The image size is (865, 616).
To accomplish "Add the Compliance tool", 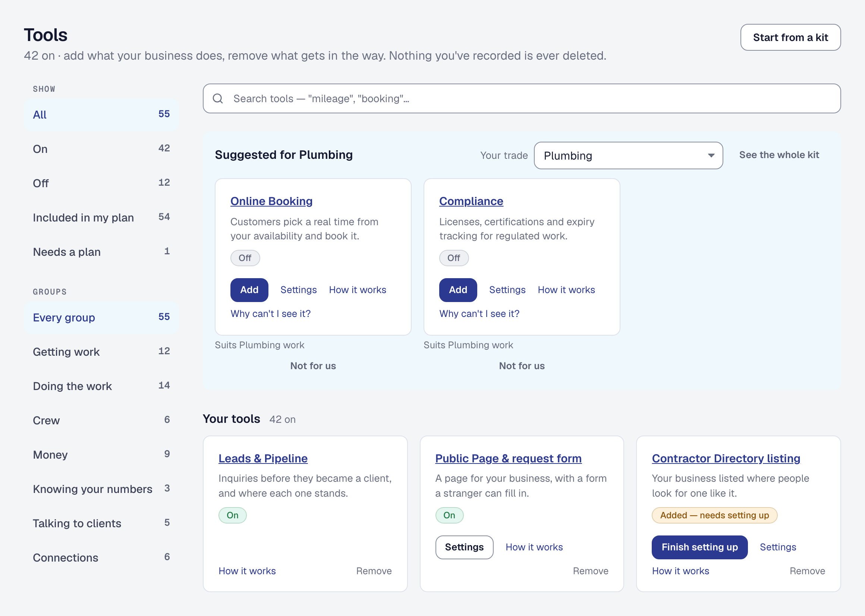I will (458, 290).
